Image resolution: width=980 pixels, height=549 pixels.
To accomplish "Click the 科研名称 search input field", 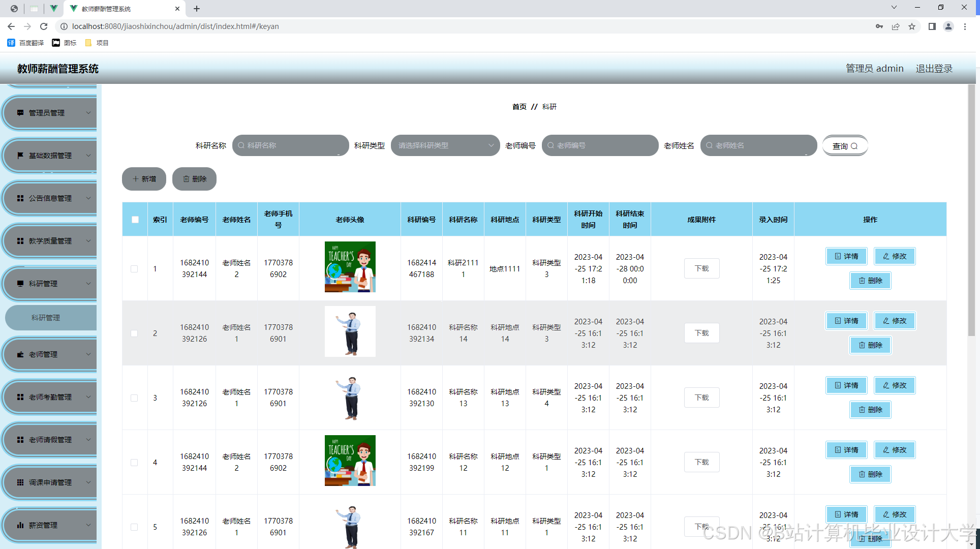I will (291, 145).
